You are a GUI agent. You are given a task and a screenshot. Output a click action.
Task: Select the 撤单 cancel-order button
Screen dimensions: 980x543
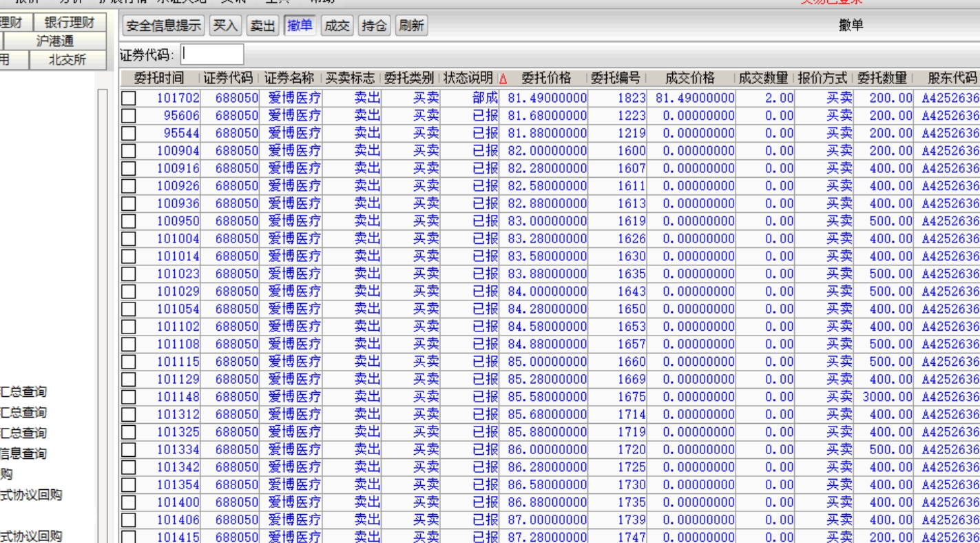click(300, 25)
